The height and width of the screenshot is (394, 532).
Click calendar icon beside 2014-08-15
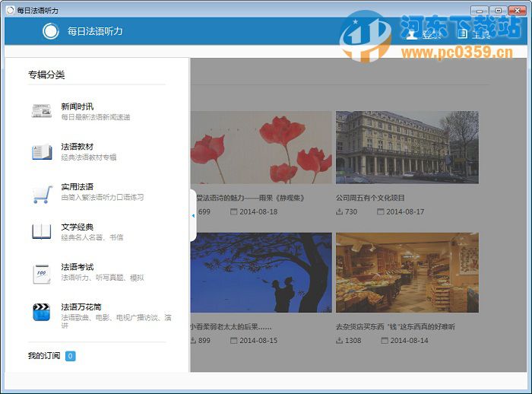234,340
